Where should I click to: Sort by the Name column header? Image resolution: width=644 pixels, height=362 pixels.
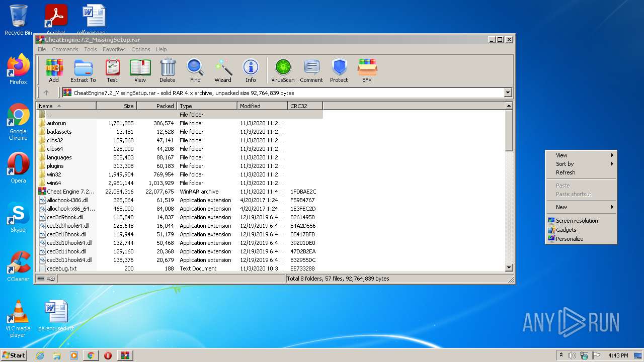coord(66,106)
